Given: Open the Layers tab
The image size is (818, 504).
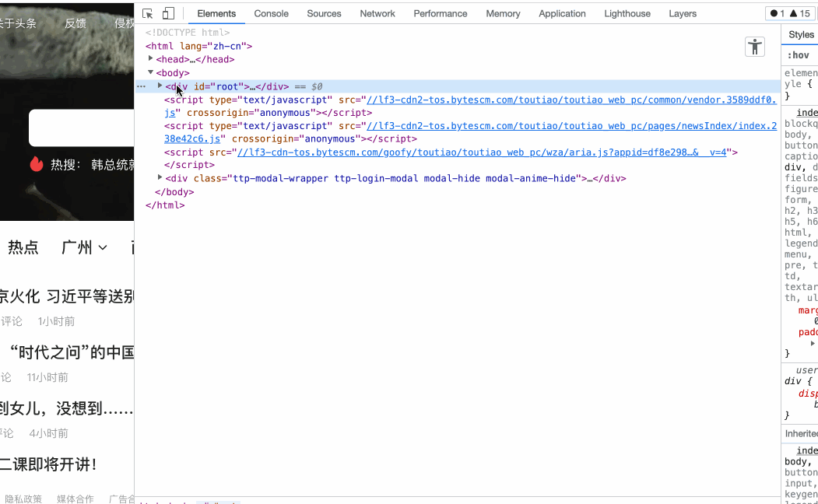Looking at the screenshot, I should (x=683, y=13).
